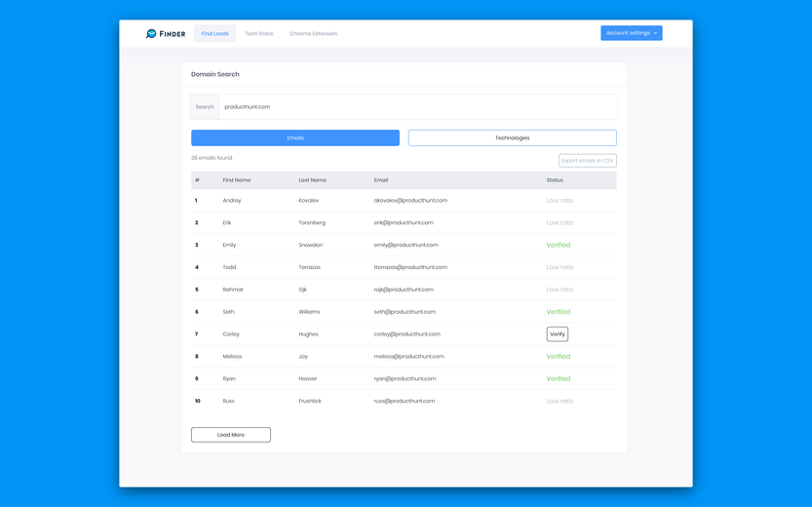Click the Low rate status for Todd Terrazas
The height and width of the screenshot is (507, 812).
coord(560,267)
